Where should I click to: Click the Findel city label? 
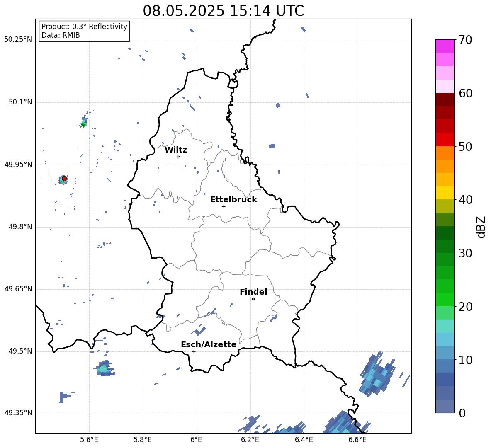[x=253, y=292]
